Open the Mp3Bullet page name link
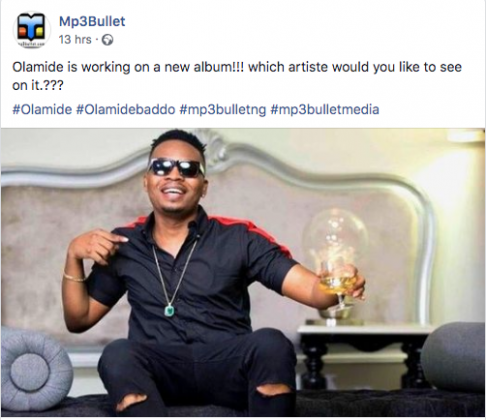This screenshot has width=486, height=420. coord(92,21)
